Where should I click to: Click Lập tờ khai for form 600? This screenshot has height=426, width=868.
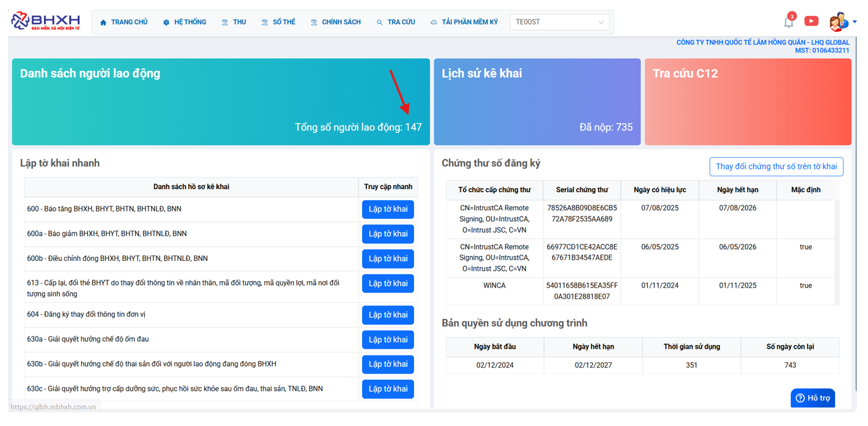[388, 210]
